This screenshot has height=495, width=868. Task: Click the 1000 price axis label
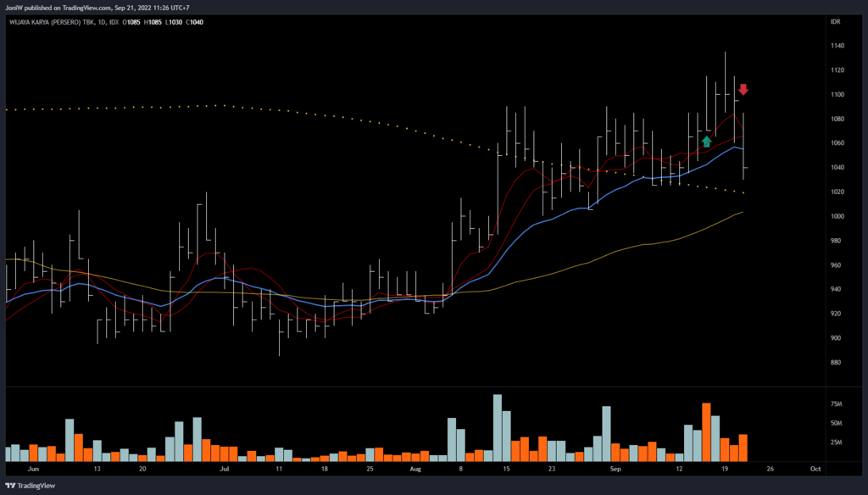[x=838, y=216]
